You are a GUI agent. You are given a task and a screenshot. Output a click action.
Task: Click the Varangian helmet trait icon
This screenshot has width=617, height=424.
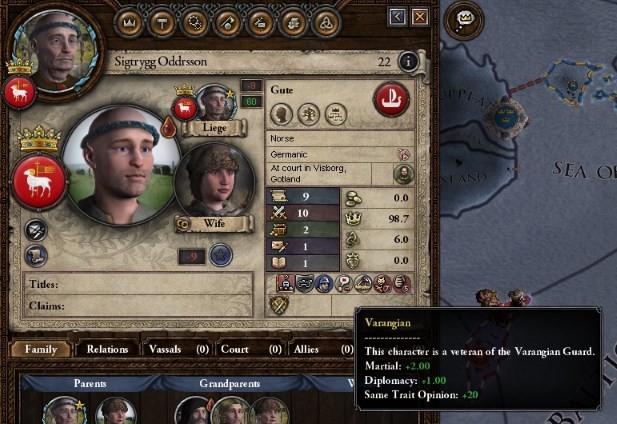[x=323, y=284]
